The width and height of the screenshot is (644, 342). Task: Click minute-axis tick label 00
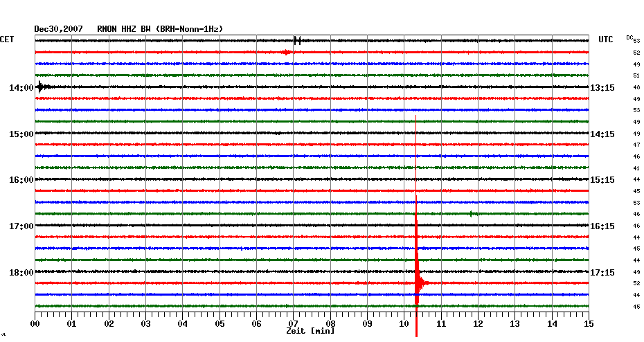pos(35,324)
